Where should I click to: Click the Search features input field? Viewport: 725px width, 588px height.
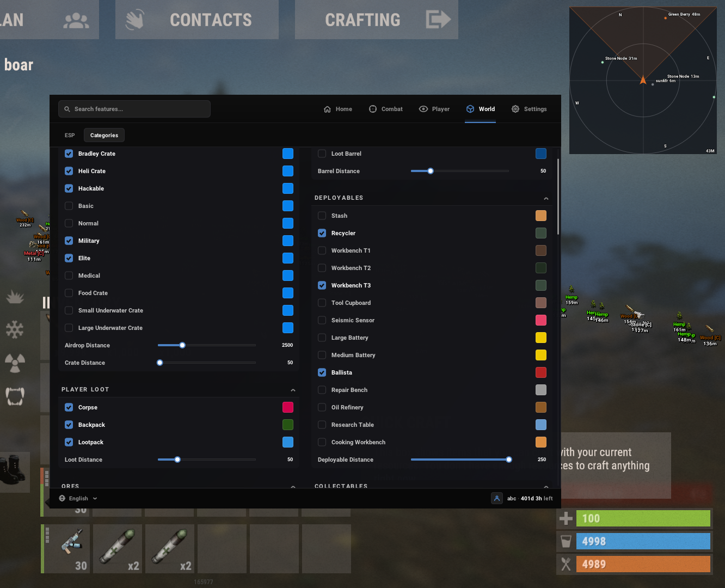(x=134, y=109)
